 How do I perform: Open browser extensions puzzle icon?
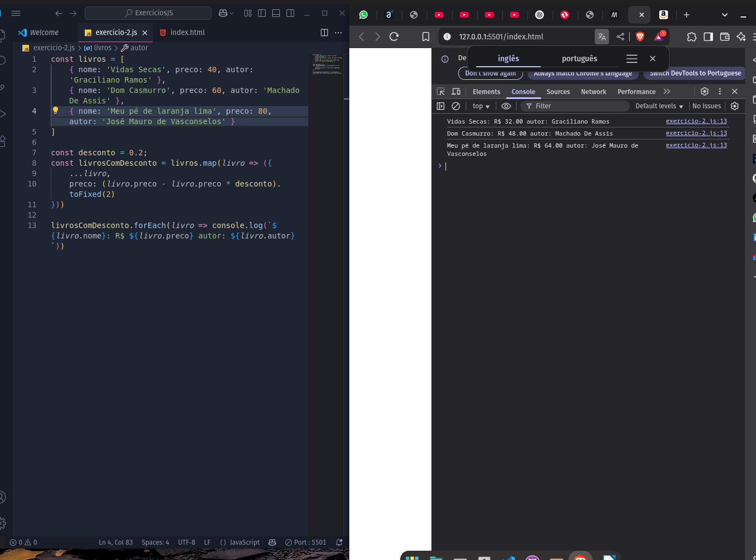tap(692, 37)
